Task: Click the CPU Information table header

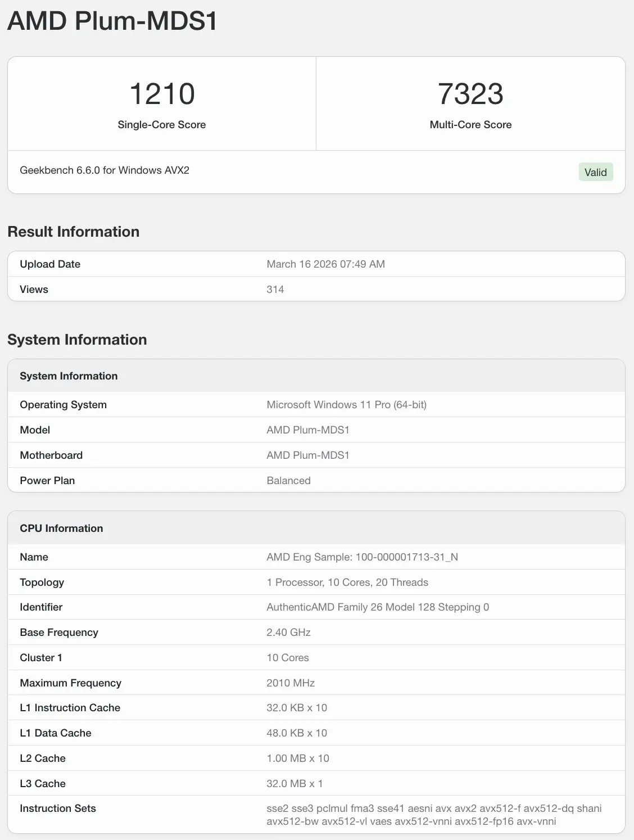Action: click(x=61, y=528)
